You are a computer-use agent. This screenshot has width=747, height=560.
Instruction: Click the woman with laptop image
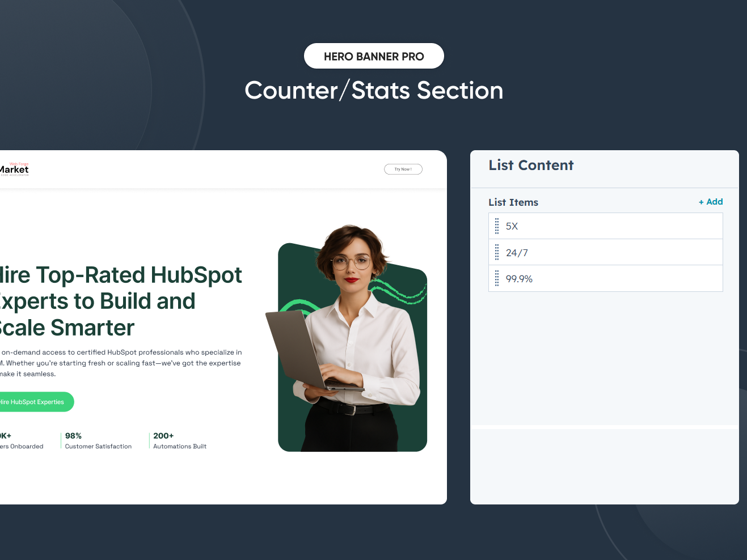tap(347, 338)
